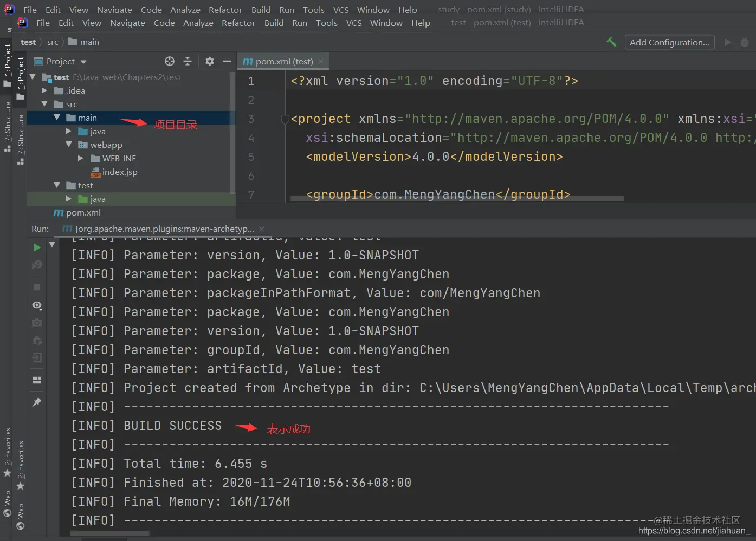756x541 pixels.
Task: Click the Debug bug icon in the top toolbar
Action: (x=745, y=42)
